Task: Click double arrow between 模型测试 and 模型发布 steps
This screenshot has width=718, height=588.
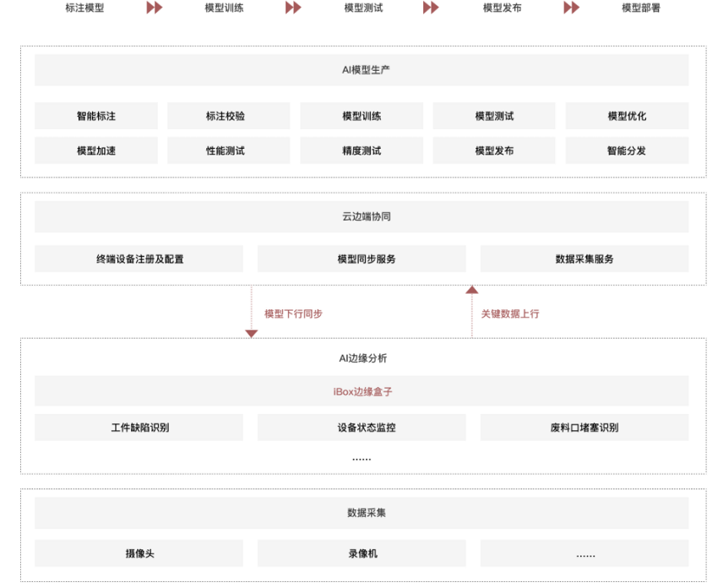Action: coord(431,8)
